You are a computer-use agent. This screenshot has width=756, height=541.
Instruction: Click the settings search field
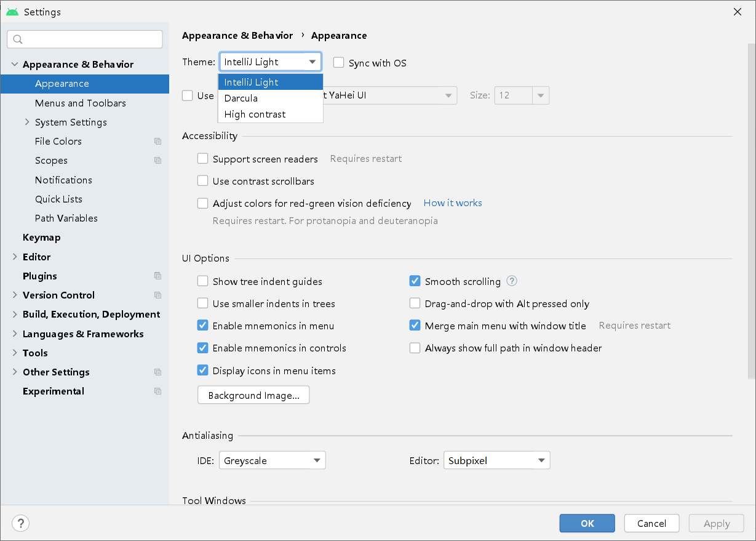point(85,39)
